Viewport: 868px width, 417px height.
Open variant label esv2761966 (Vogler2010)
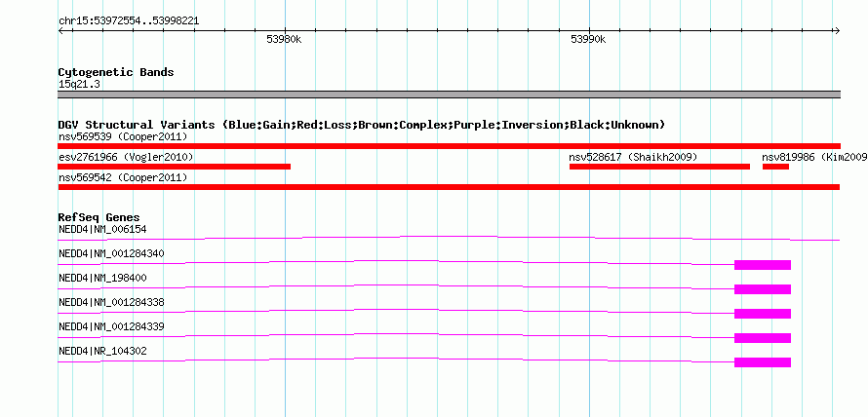pyautogui.click(x=126, y=158)
